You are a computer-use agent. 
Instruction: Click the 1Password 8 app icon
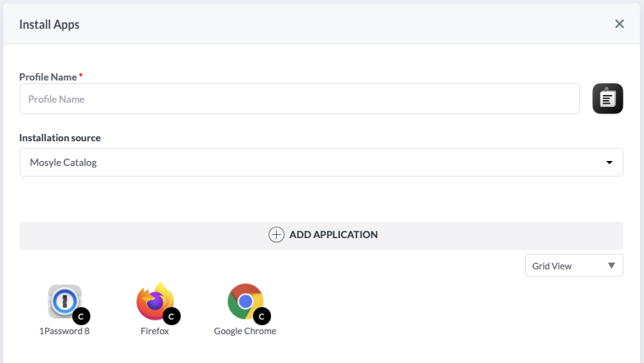click(64, 301)
